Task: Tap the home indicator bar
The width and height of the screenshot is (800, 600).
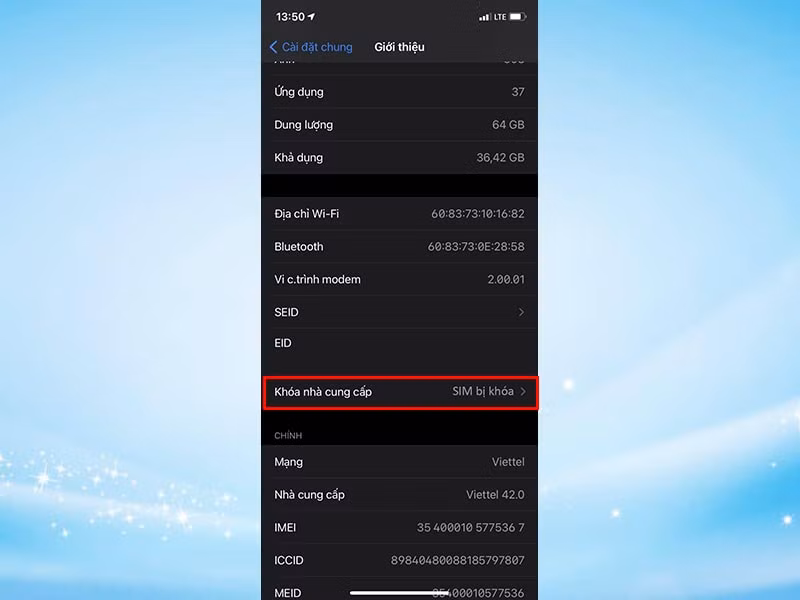Action: pos(399,593)
